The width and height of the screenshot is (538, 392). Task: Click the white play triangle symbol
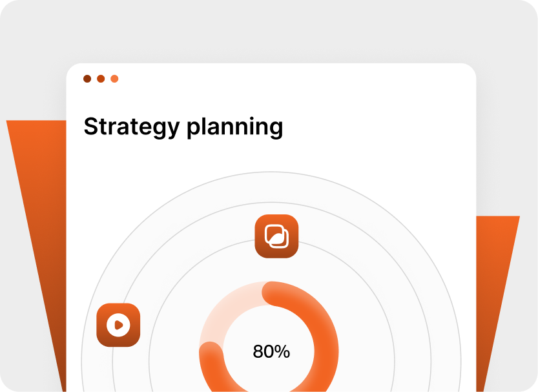pos(119,325)
